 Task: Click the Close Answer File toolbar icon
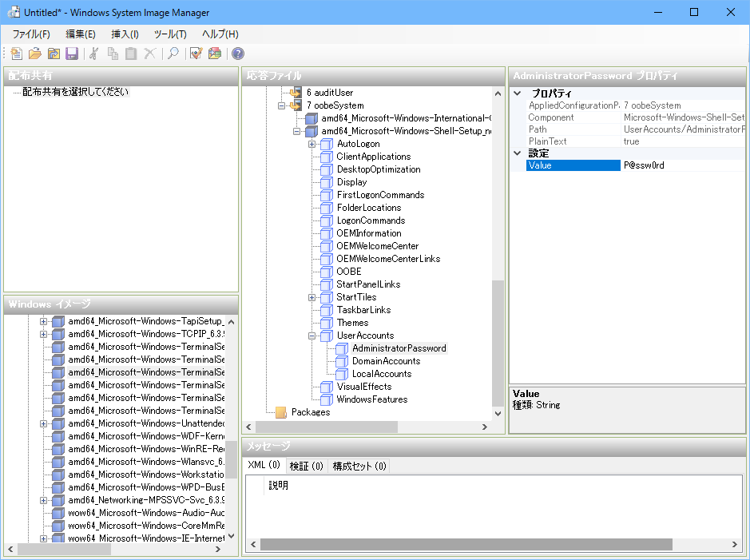click(54, 54)
